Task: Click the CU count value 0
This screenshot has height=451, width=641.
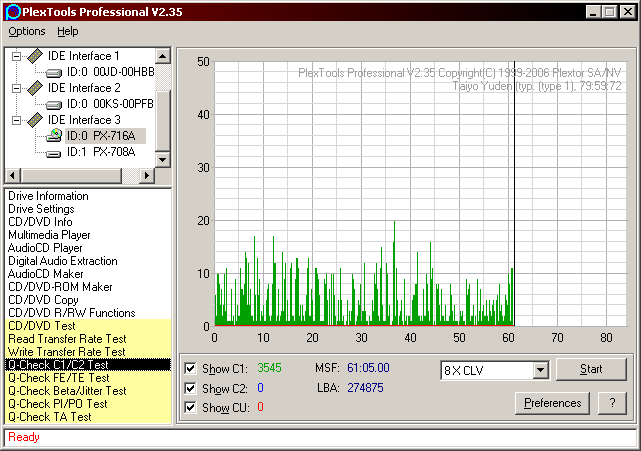Action: (260, 407)
